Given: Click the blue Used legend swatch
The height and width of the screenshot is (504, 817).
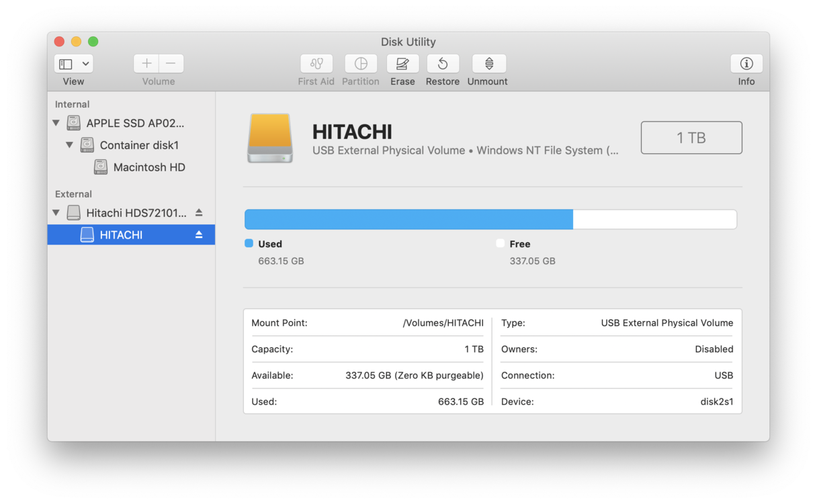Looking at the screenshot, I should point(249,243).
